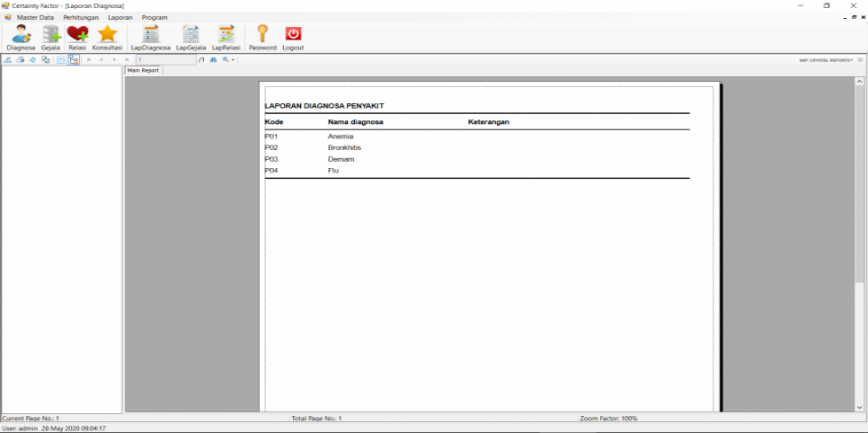Click the Total Page No. status text
Screen dimensions: 868x433
[316, 418]
